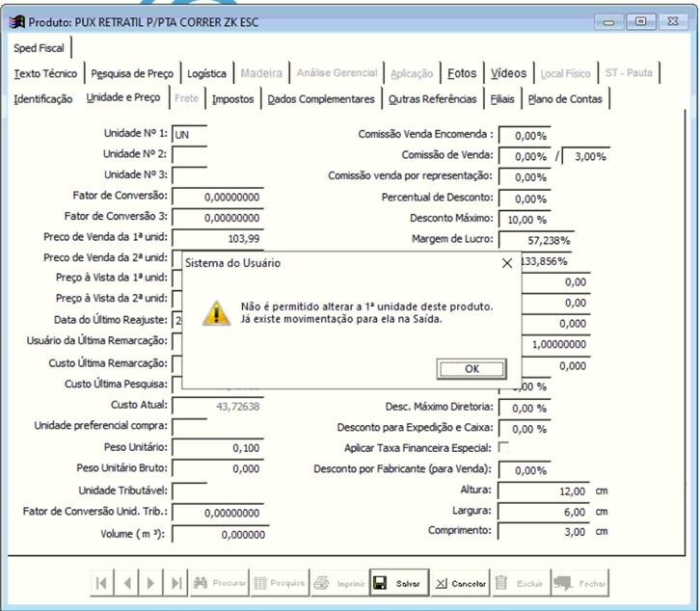Click the Volume (m³) field
This screenshot has height=611, width=700.
[221, 534]
